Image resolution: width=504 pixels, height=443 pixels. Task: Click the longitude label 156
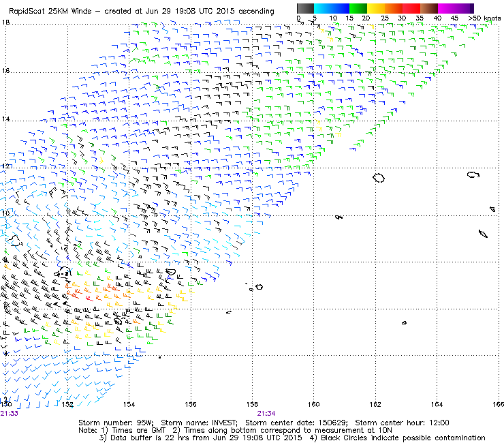(191, 404)
